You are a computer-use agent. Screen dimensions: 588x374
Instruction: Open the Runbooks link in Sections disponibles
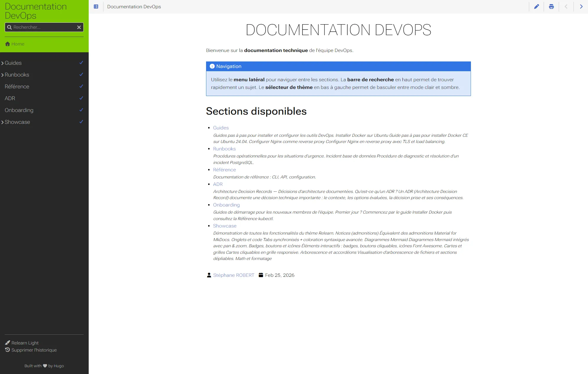pyautogui.click(x=224, y=149)
